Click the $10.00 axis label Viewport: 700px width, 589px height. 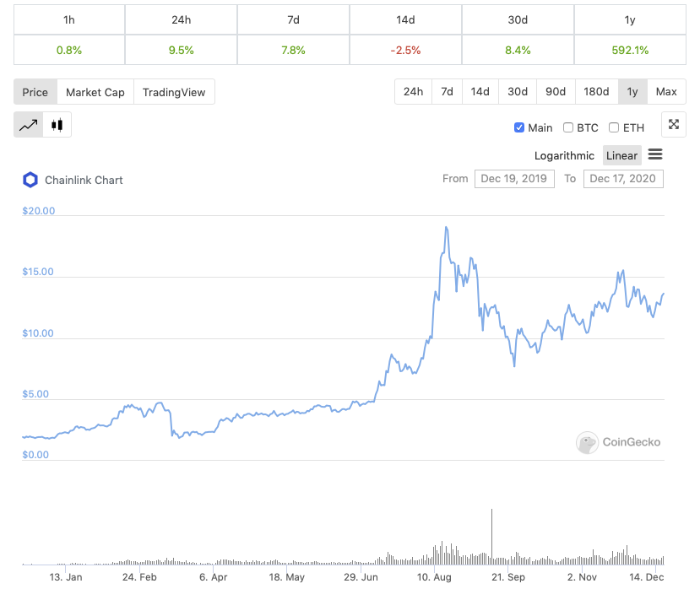(x=38, y=332)
